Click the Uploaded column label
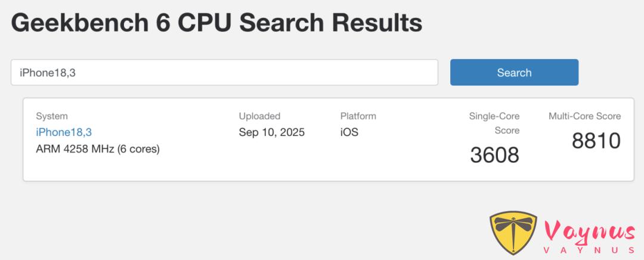Screen dimensions: 644x260 pos(259,116)
